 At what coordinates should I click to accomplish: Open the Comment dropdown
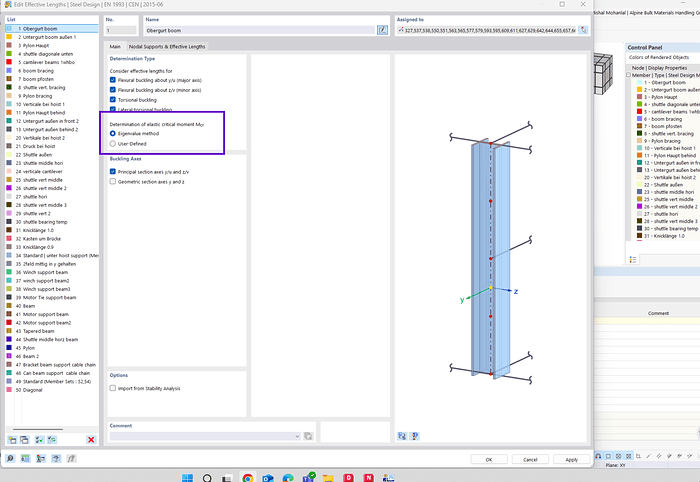click(297, 436)
